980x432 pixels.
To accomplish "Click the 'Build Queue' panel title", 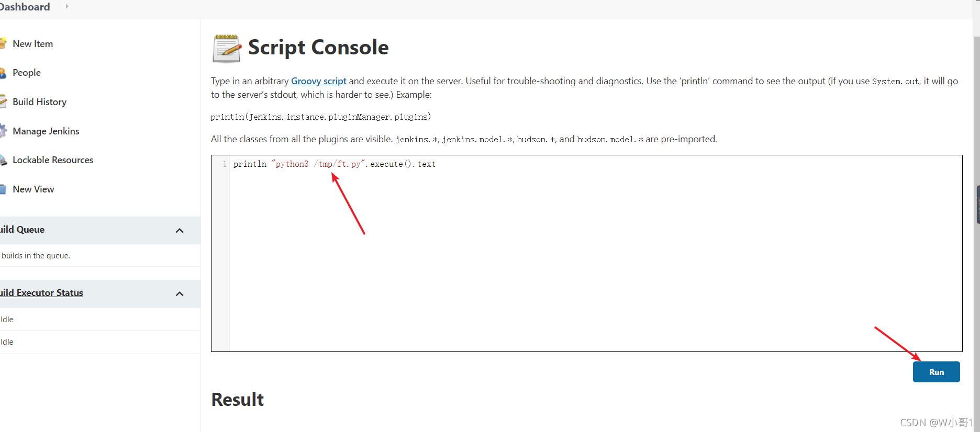I will (22, 230).
